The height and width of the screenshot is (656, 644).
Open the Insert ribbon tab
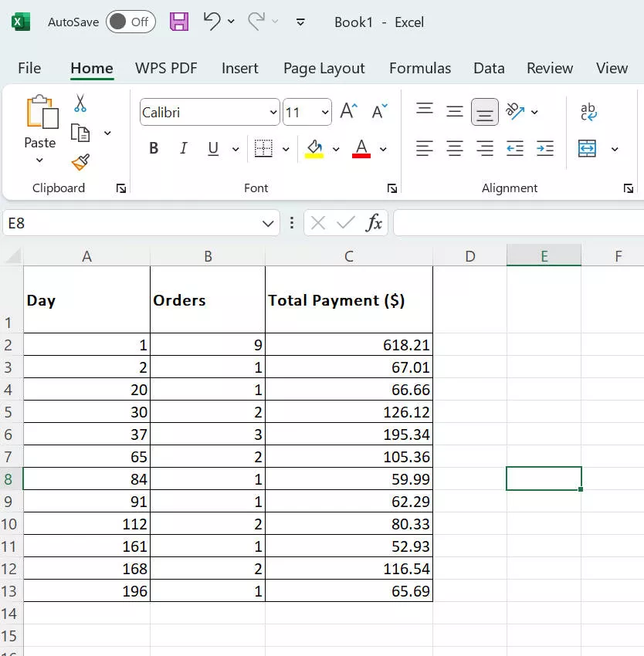point(239,68)
